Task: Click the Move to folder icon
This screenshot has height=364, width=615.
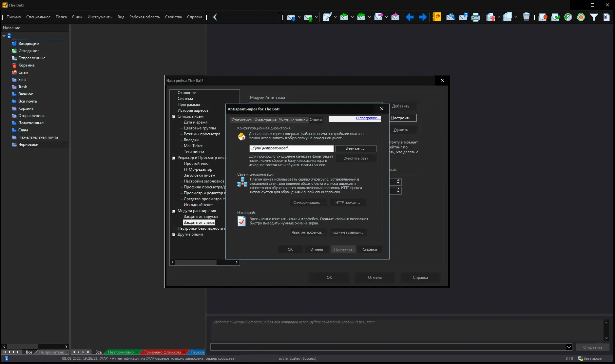Action: [x=490, y=17]
